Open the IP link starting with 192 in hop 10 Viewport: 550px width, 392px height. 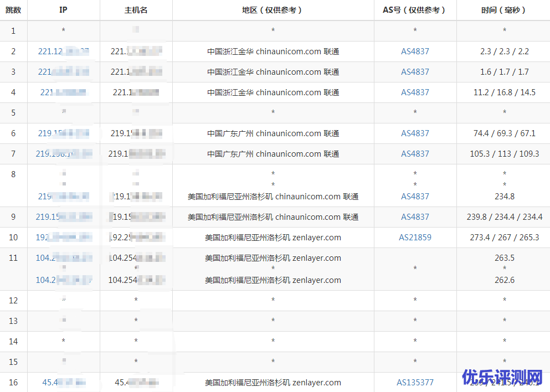coord(63,238)
